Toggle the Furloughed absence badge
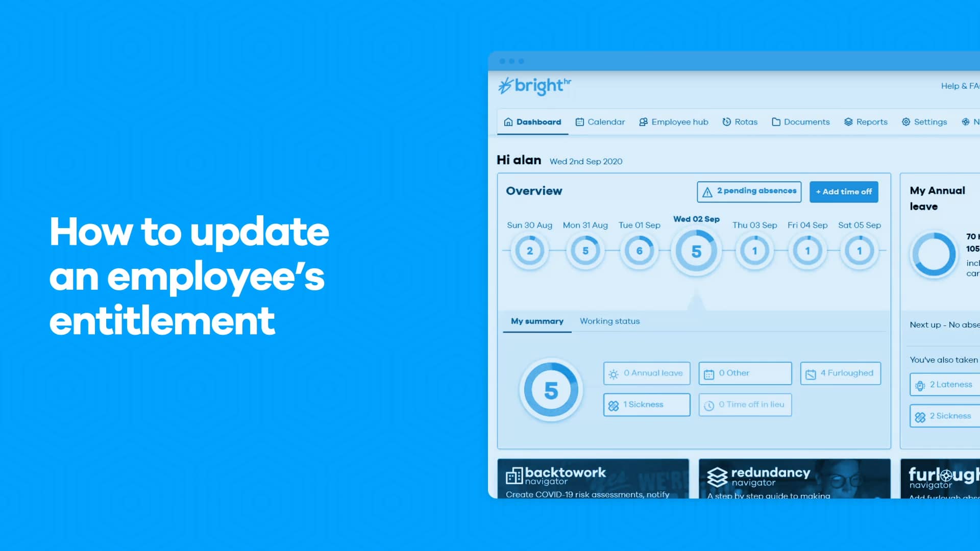The height and width of the screenshot is (551, 980). [840, 373]
